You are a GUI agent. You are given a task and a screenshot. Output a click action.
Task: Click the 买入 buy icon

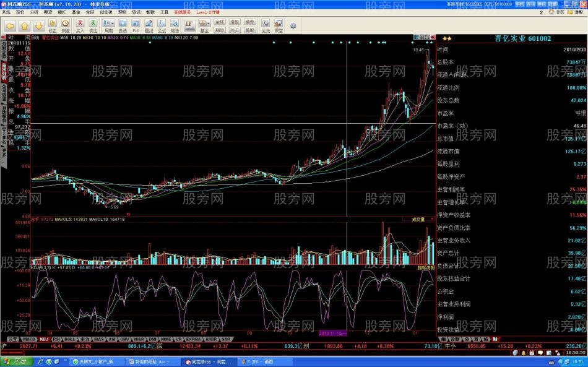(x=80, y=26)
